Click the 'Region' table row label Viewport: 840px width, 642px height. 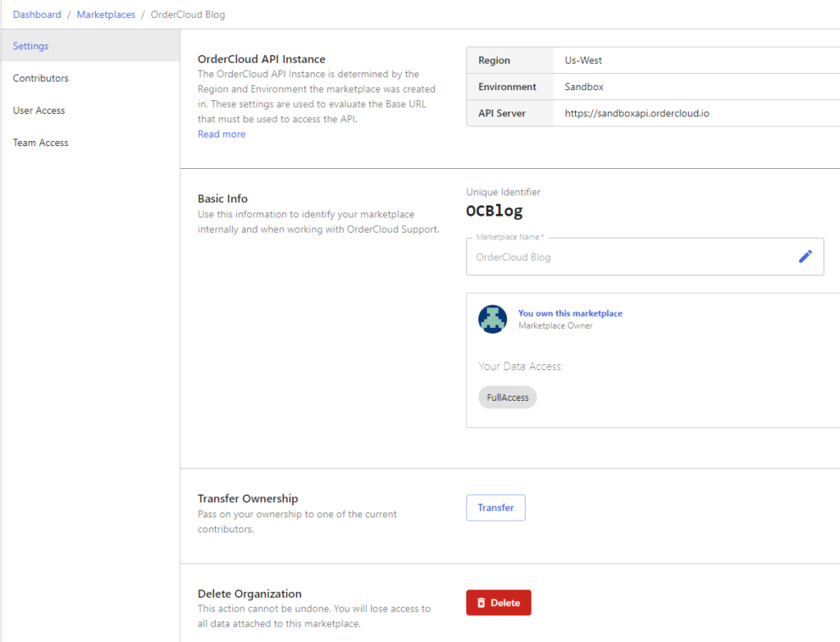tap(494, 61)
